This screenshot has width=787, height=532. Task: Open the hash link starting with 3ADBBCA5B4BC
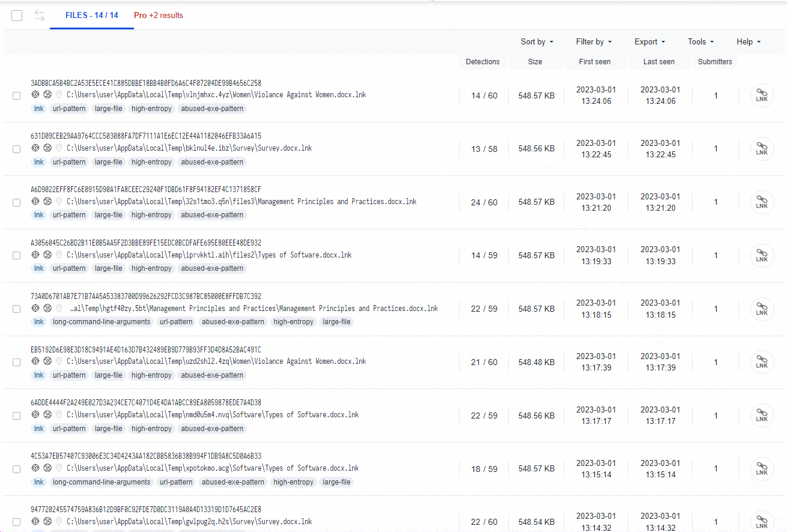(x=146, y=83)
